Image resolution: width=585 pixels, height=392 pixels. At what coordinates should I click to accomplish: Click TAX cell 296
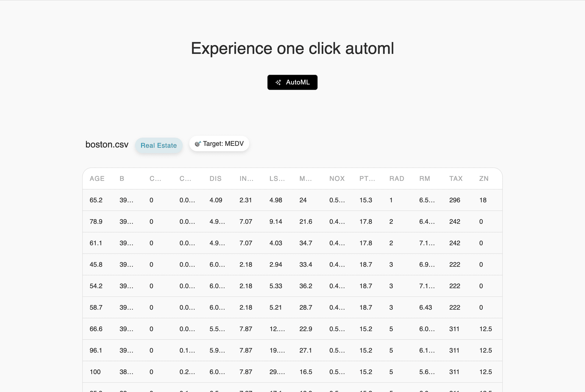click(x=455, y=200)
